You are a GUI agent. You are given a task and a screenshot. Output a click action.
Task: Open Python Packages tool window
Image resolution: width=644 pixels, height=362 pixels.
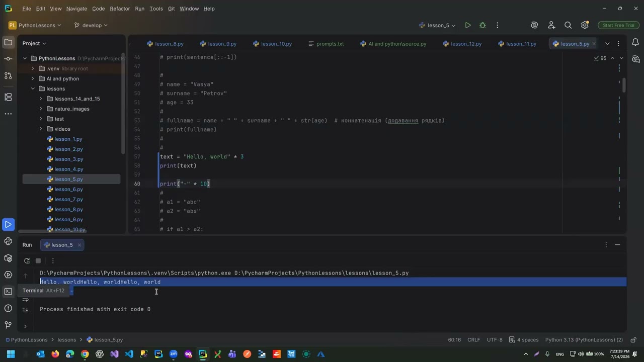pyautogui.click(x=8, y=258)
